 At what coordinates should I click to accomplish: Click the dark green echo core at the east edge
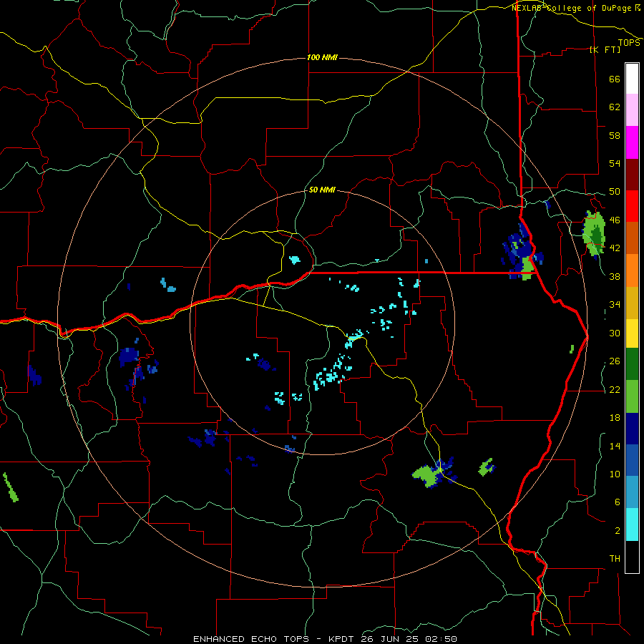pyautogui.click(x=596, y=238)
